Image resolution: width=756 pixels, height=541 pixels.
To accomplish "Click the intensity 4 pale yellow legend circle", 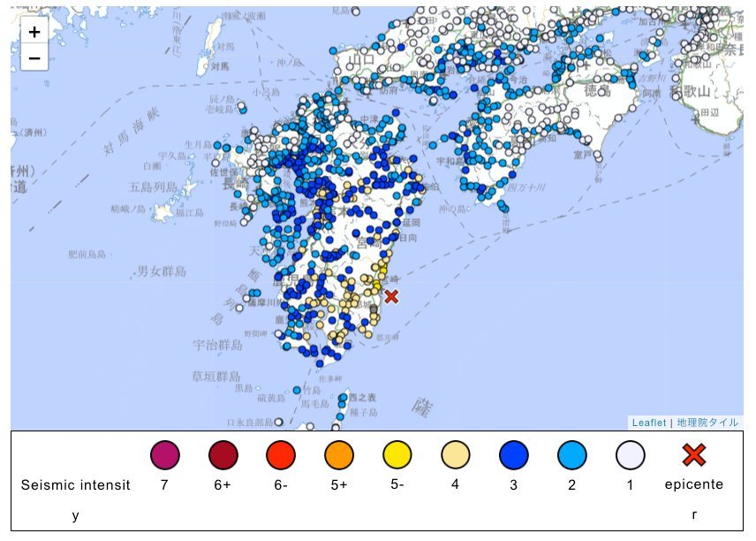I will [456, 455].
